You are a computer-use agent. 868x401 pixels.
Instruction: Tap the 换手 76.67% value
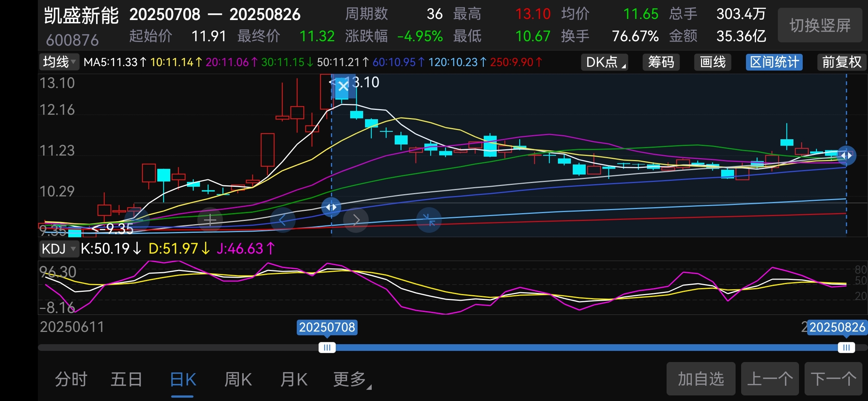(x=635, y=36)
